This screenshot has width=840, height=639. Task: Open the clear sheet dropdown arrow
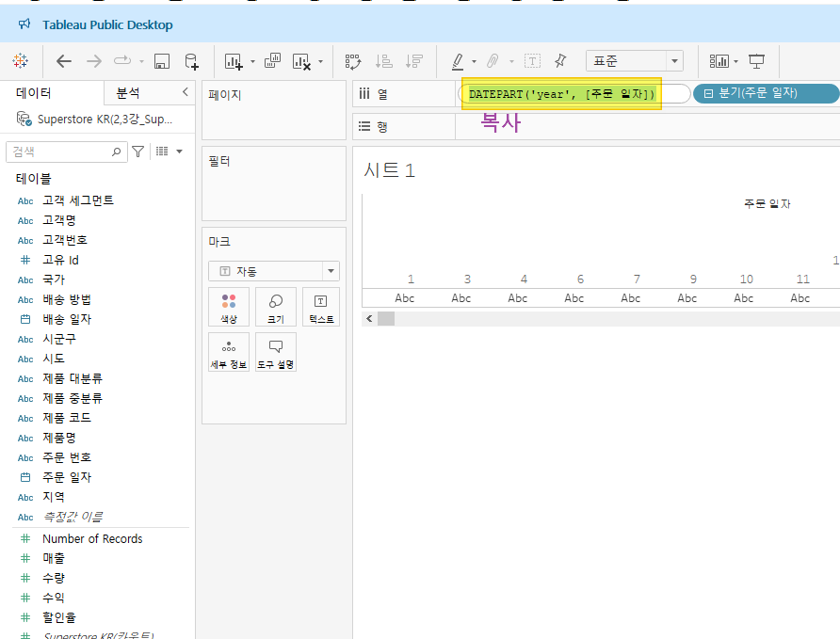[320, 61]
